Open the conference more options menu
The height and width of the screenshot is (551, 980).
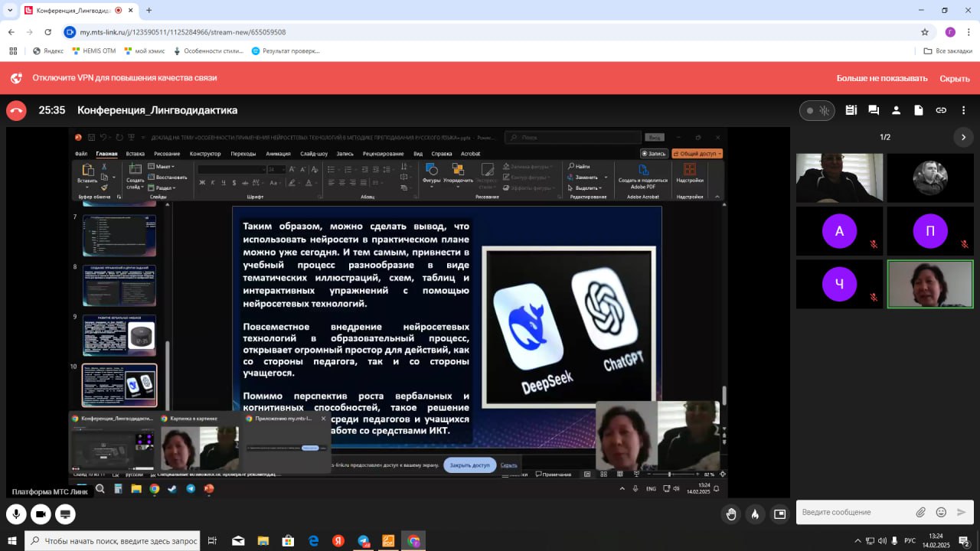point(963,110)
